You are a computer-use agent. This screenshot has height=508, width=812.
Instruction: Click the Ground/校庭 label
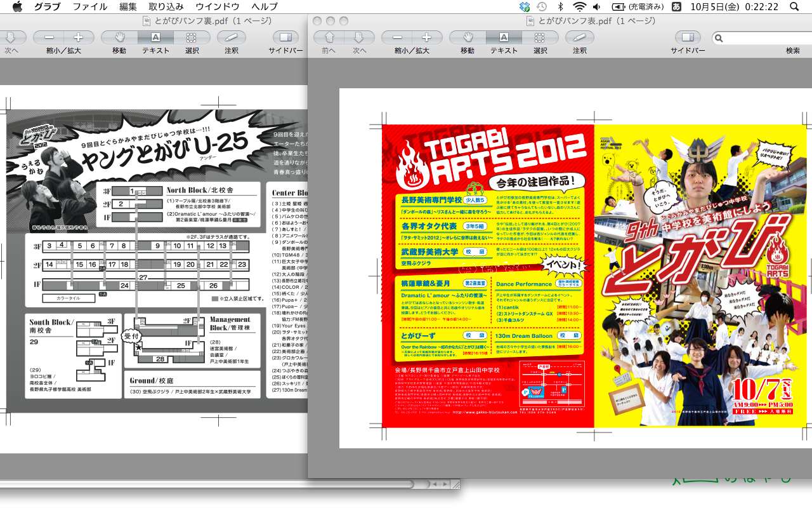152,380
